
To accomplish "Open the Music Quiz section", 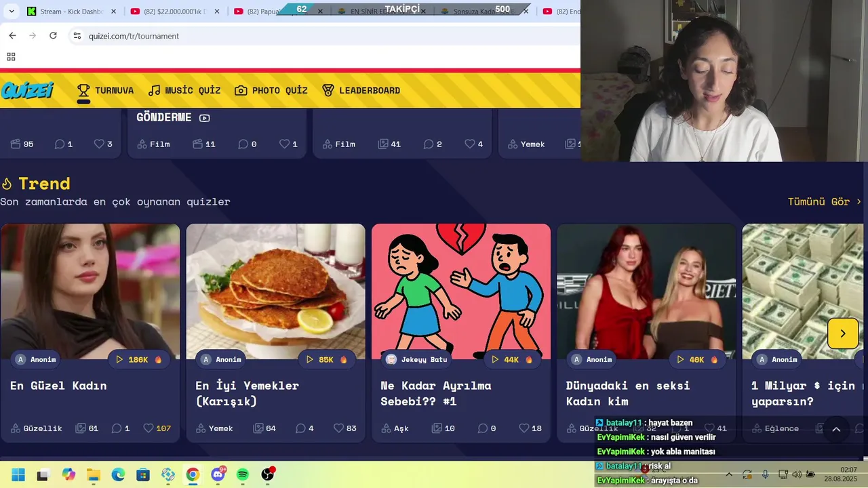I will [184, 90].
